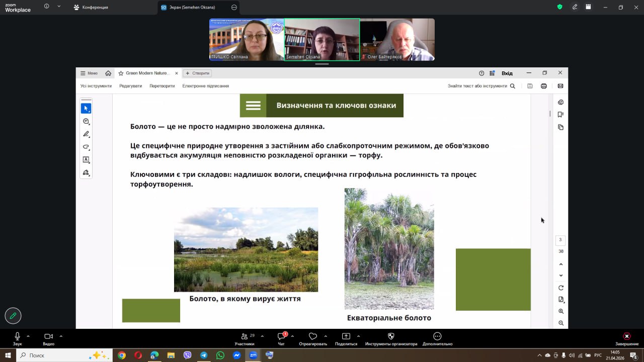Screen dimensions: 644x362
Task: Expand audio options arrow next to Звук
Action: point(28,336)
